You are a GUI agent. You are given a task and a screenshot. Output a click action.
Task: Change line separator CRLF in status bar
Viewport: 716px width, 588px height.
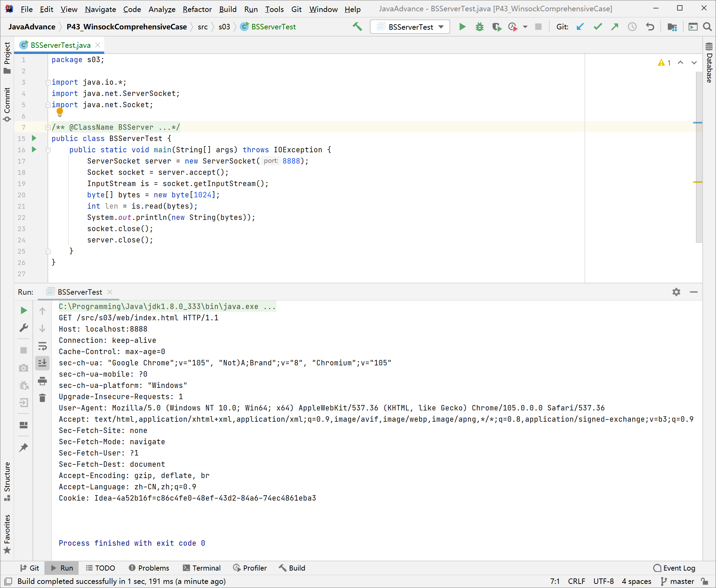pos(576,581)
